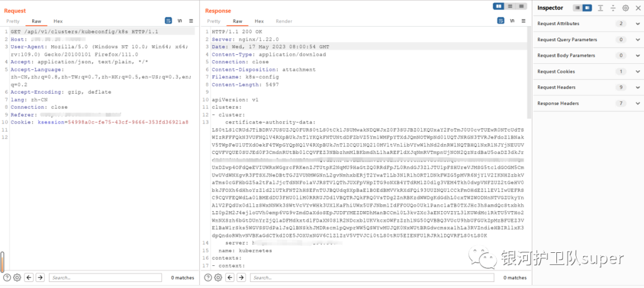Click the Content-Disposition: attachment header

[x=264, y=69]
